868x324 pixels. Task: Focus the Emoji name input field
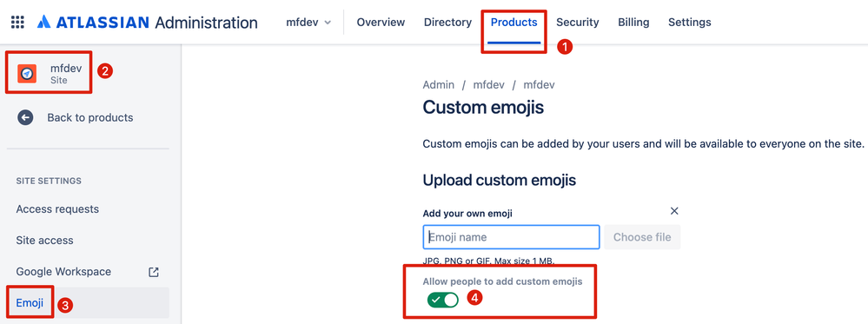point(512,237)
